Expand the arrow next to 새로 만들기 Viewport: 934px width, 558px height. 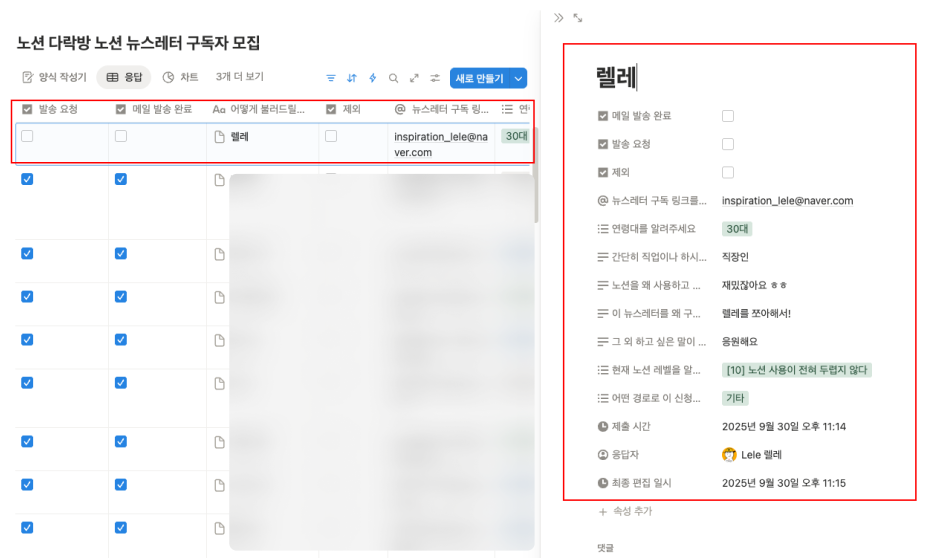click(x=519, y=78)
